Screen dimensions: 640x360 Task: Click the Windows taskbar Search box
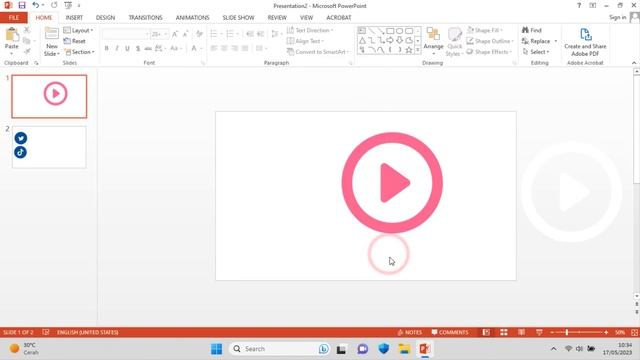(x=280, y=349)
